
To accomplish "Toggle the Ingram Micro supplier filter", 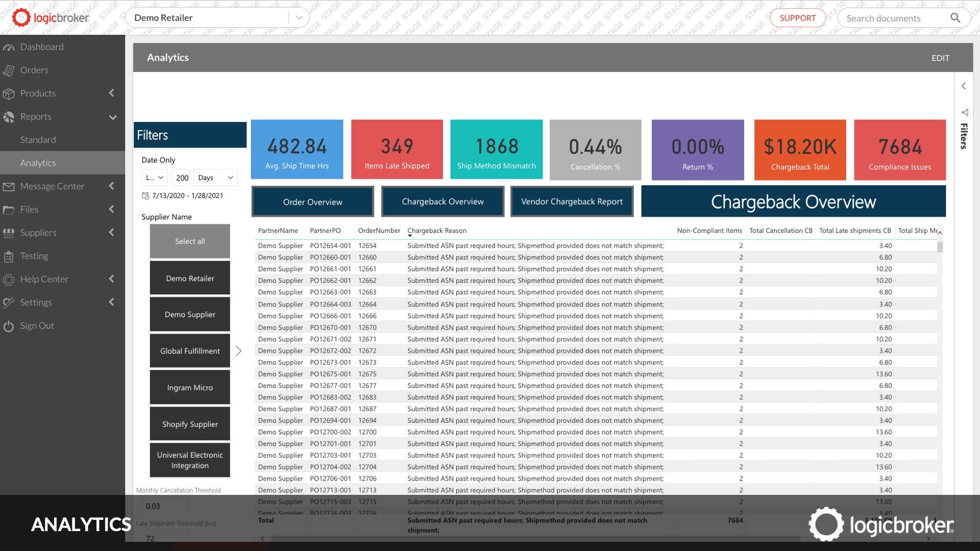I will [190, 388].
